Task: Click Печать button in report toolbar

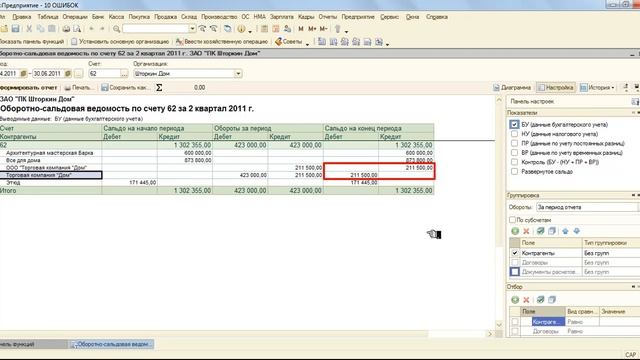Action: [x=79, y=87]
